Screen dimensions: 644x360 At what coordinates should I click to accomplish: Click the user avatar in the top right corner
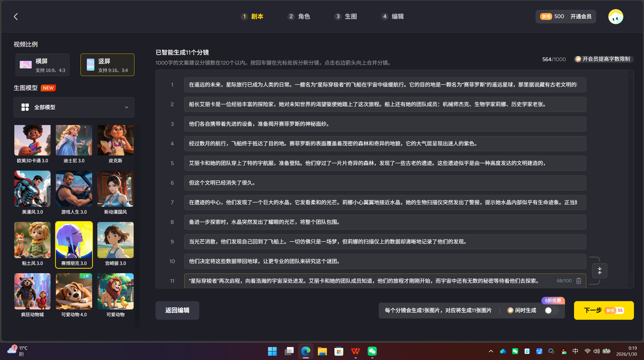pos(616,16)
